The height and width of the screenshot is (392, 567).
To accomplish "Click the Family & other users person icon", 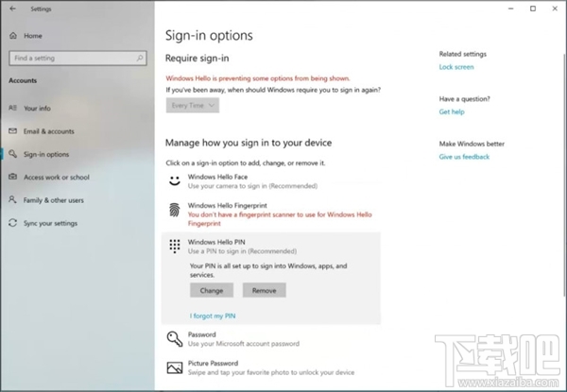I will pos(12,199).
